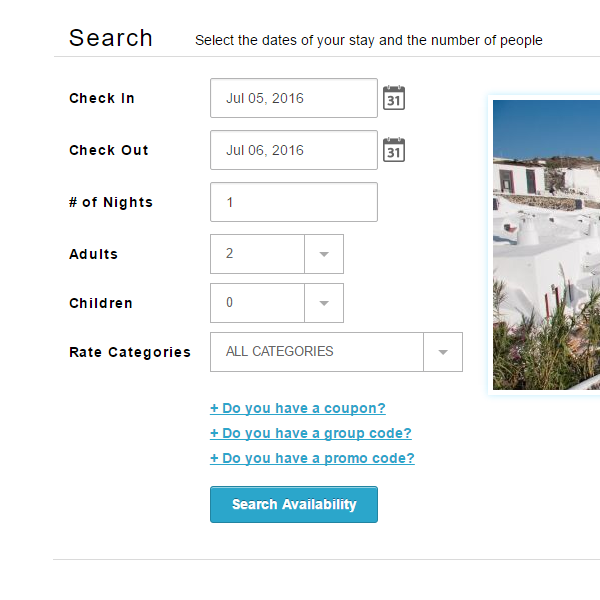
Task: Open the Check In calendar icon
Action: click(x=394, y=98)
